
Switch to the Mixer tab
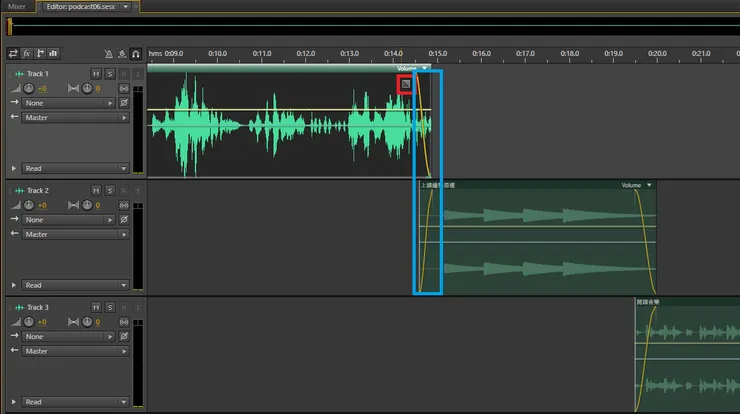coord(17,7)
